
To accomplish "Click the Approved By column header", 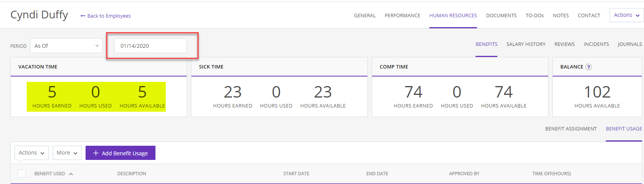I will [x=464, y=174].
